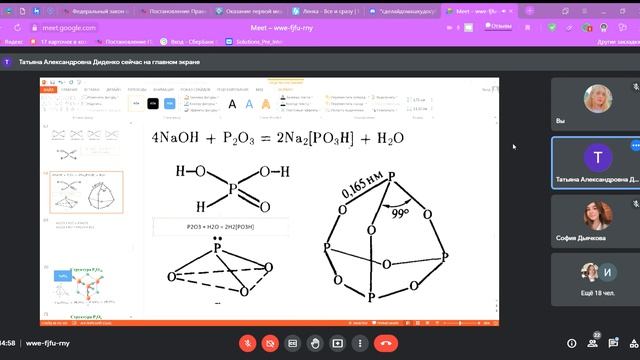This screenshot has height=360, width=640.
Task: Unmute the microphone in Meet
Action: tap(247, 343)
